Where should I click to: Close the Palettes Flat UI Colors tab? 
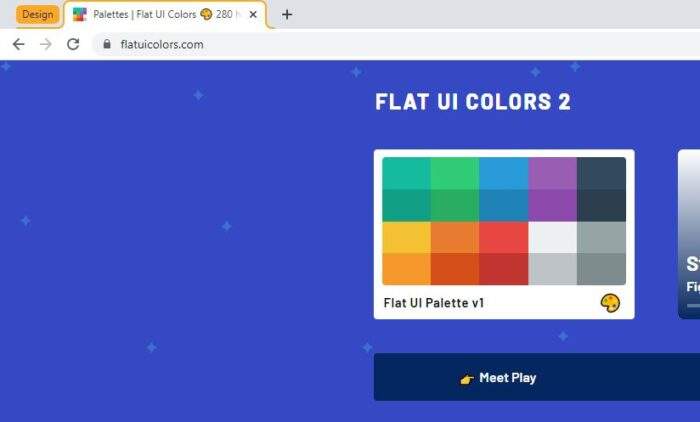click(x=253, y=14)
